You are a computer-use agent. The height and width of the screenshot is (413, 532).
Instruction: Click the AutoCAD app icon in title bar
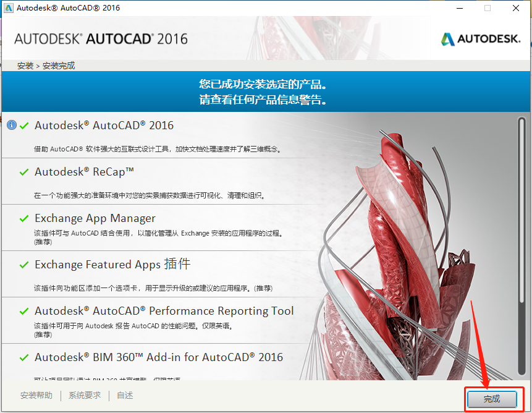pos(8,8)
